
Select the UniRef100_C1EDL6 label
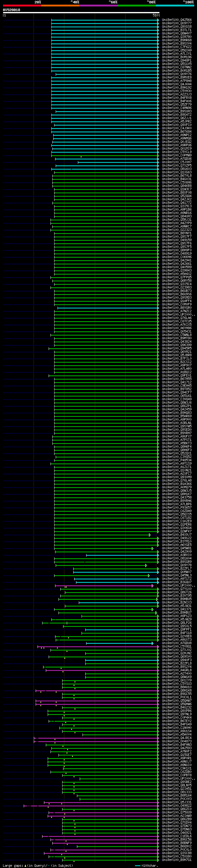pyautogui.click(x=176, y=836)
